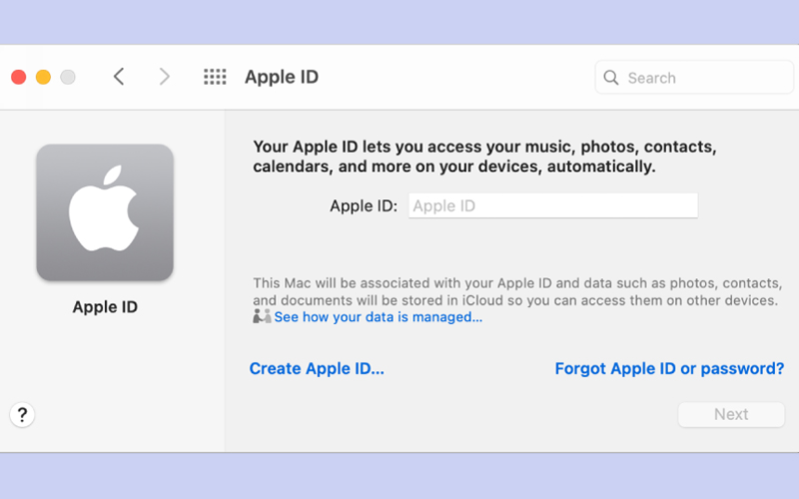Click the large Apple logo icon
This screenshot has height=499, width=799.
(x=105, y=212)
